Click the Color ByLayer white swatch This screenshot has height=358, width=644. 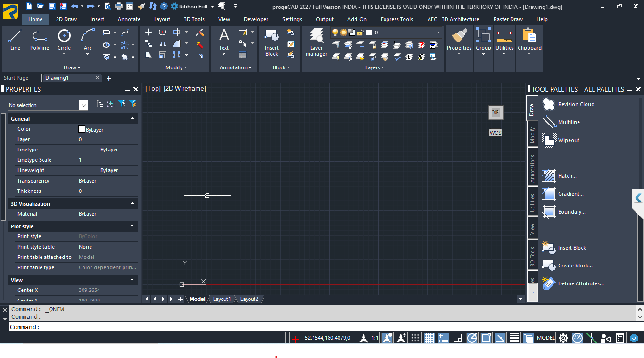pos(82,129)
